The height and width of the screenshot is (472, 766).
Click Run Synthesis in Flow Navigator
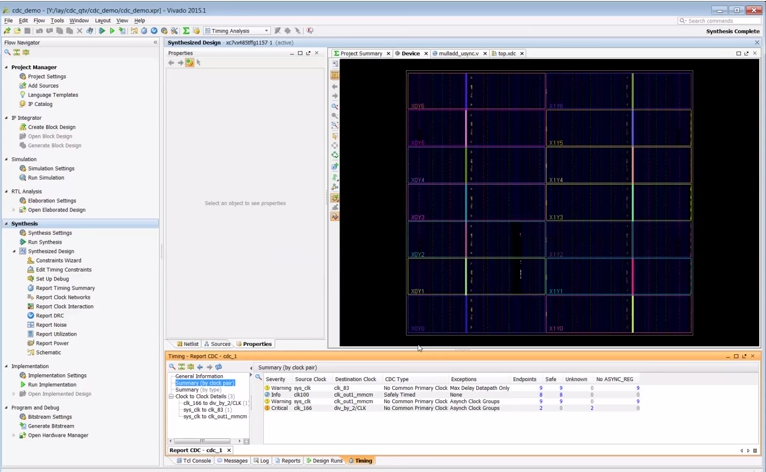44,242
